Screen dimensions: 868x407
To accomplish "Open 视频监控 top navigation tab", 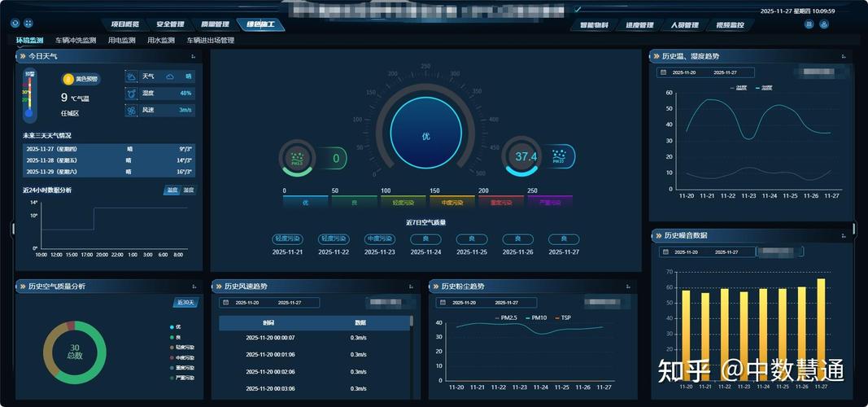I will click(x=731, y=25).
